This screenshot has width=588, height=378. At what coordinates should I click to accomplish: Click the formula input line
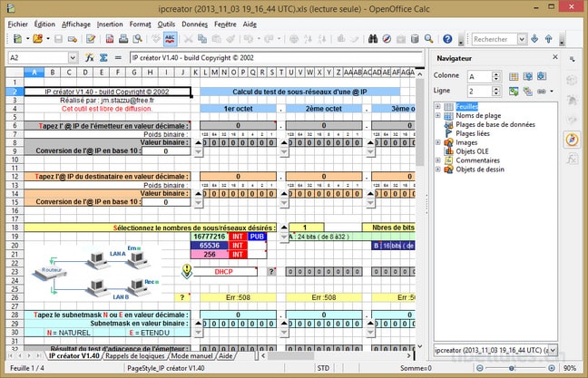pyautogui.click(x=277, y=58)
